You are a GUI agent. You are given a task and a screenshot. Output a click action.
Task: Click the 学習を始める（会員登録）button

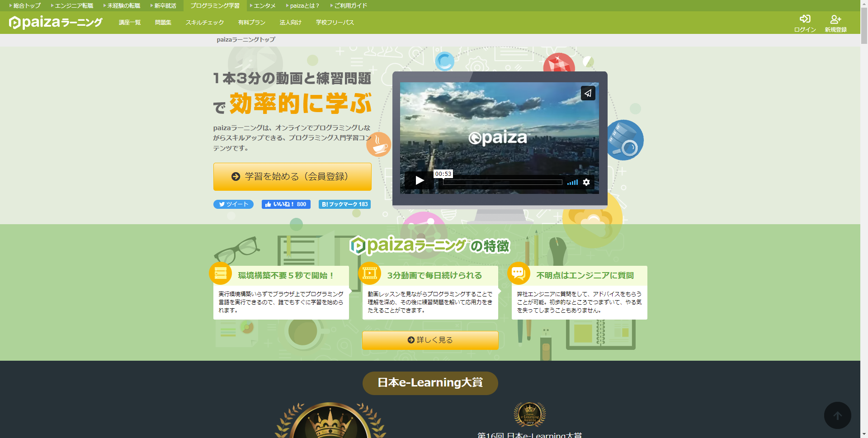292,176
